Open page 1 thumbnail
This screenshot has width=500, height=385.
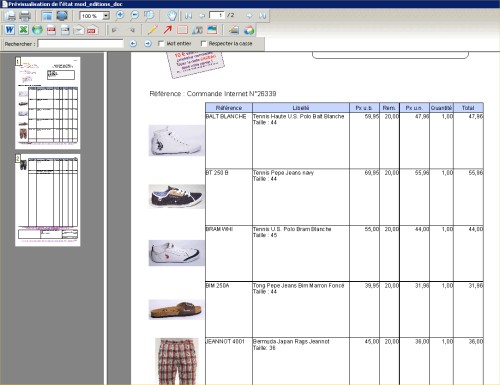tap(48, 103)
